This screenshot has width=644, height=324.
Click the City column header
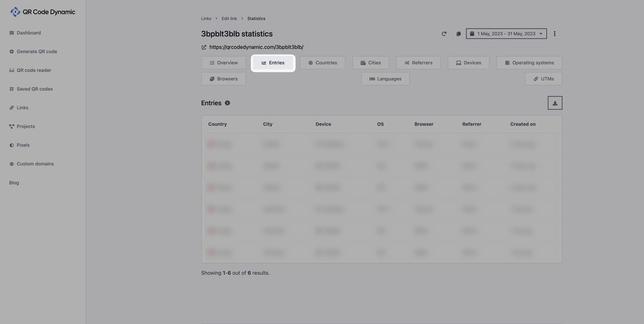pyautogui.click(x=268, y=124)
